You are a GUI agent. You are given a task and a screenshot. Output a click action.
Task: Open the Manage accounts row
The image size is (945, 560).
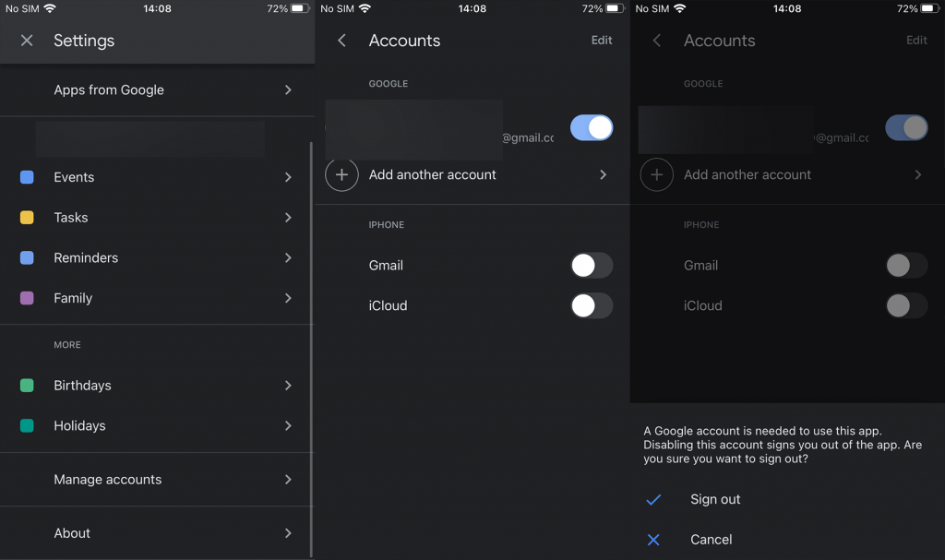pyautogui.click(x=157, y=479)
